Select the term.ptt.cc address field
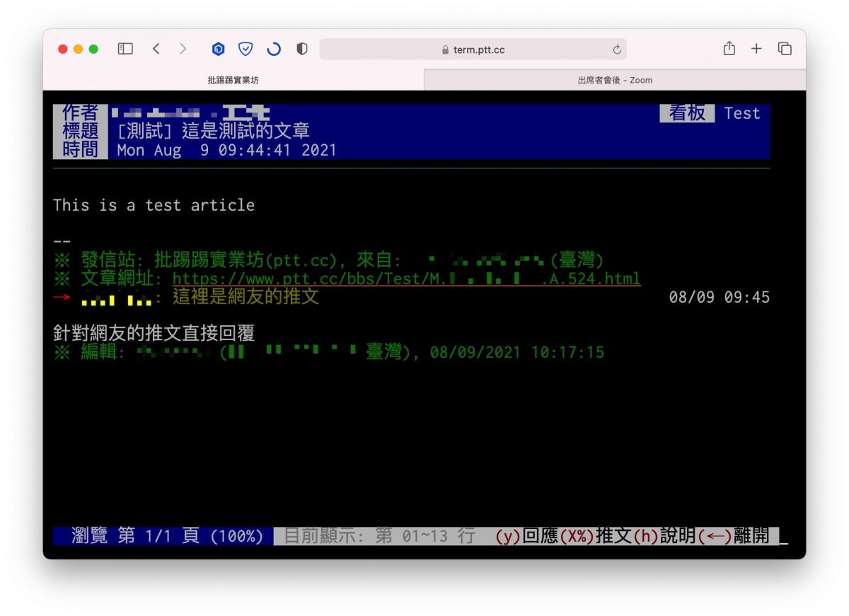Screen dimensions: 849x616 click(473, 50)
